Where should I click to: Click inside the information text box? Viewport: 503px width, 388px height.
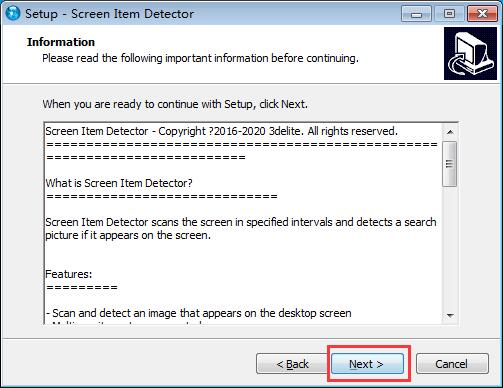pyautogui.click(x=244, y=223)
